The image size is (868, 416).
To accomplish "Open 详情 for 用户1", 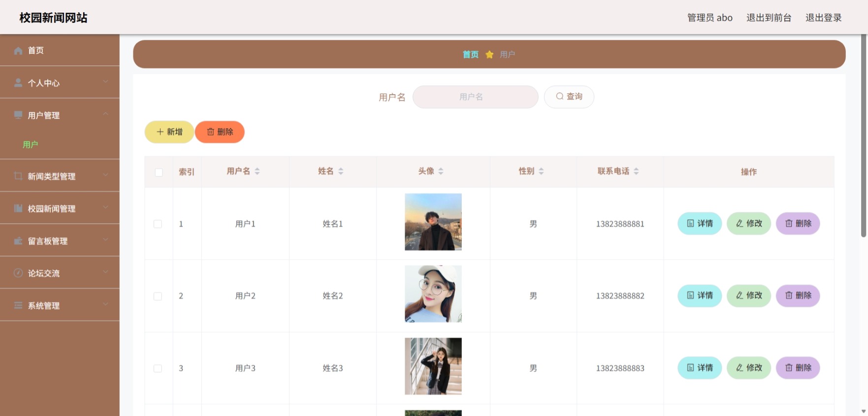I will pos(700,223).
